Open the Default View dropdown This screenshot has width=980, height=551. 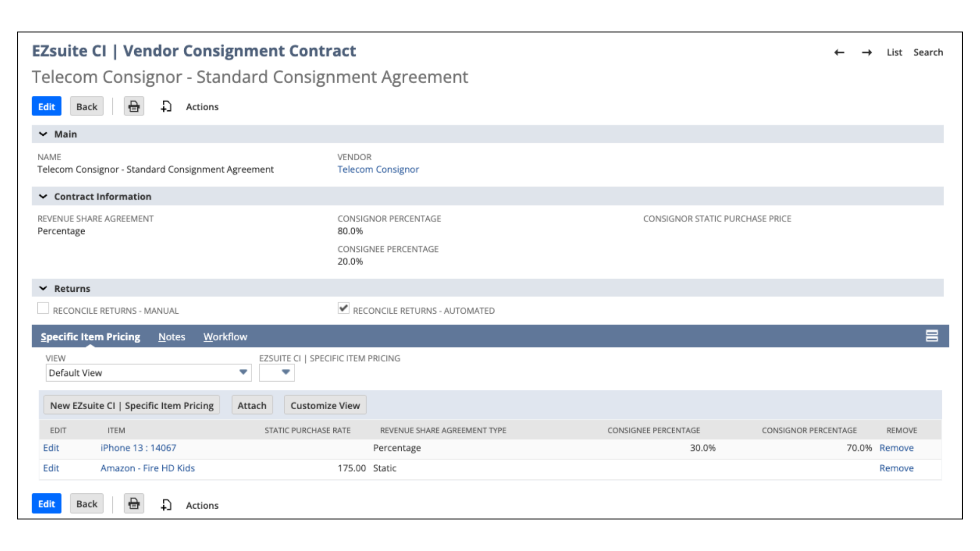(243, 372)
